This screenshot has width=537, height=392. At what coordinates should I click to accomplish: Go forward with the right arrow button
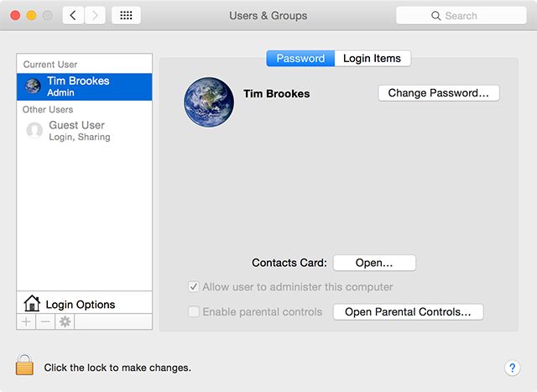pyautogui.click(x=95, y=16)
